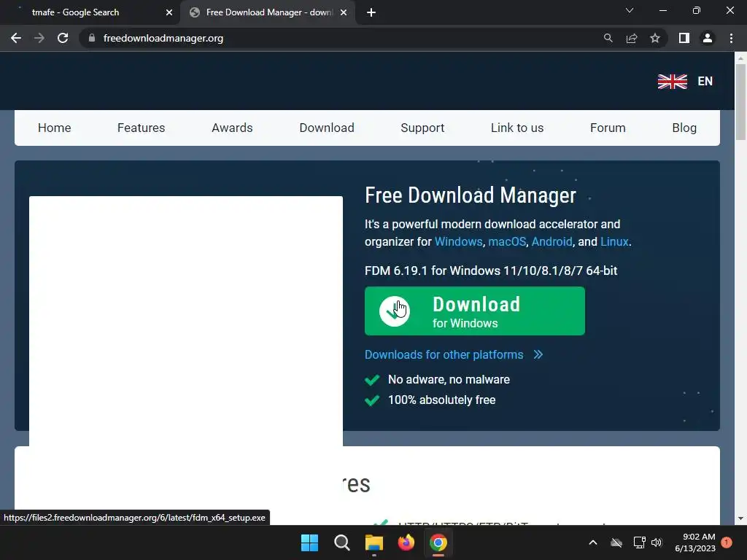Click the Chrome taskbar icon
Viewport: 747px width, 560px height.
click(438, 542)
